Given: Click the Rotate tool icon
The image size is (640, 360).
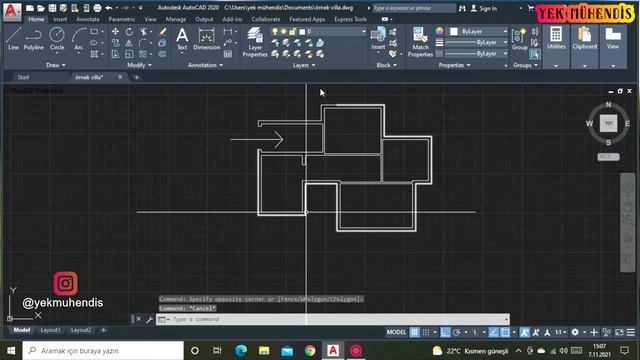Looking at the screenshot, I should click(x=129, y=32).
